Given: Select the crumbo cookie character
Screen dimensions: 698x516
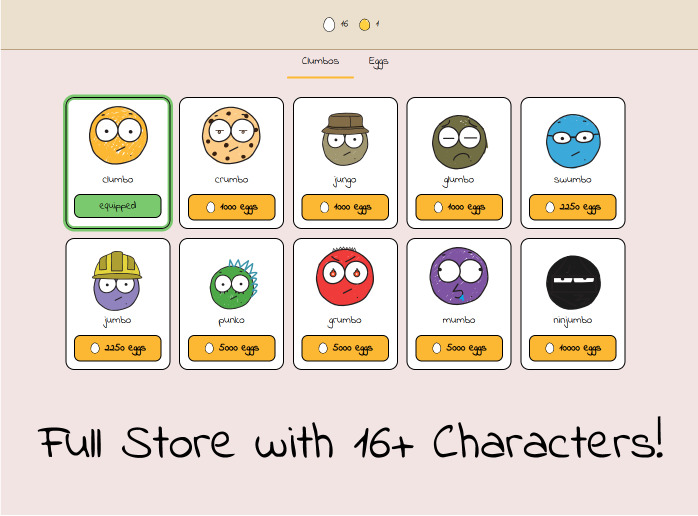Looking at the screenshot, I should tap(231, 137).
